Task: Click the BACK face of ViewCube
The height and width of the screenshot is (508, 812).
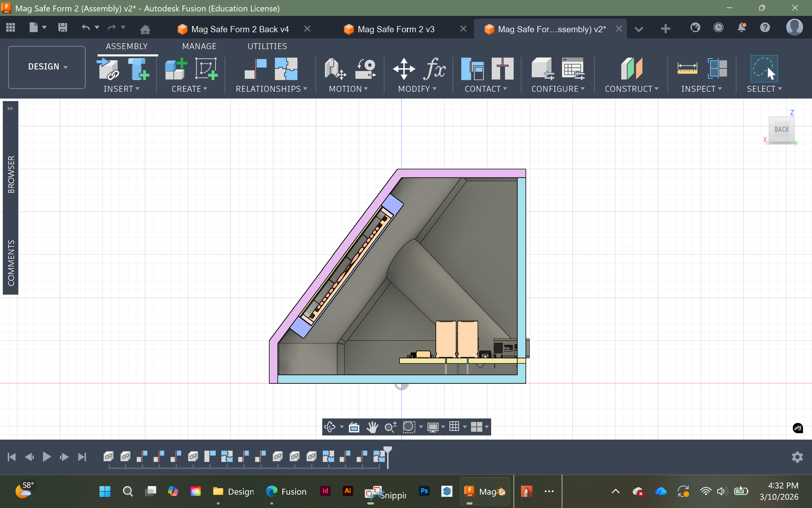Action: (x=781, y=129)
